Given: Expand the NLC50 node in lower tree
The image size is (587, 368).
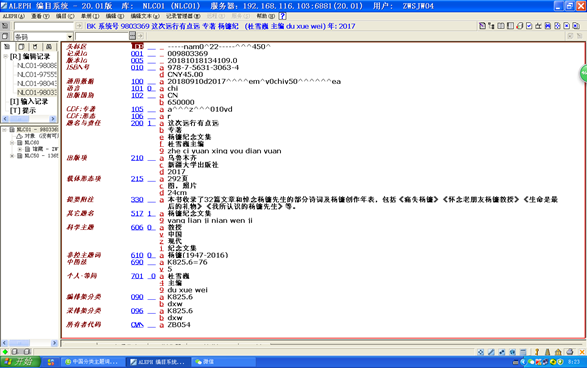Looking at the screenshot, I should pos(12,156).
